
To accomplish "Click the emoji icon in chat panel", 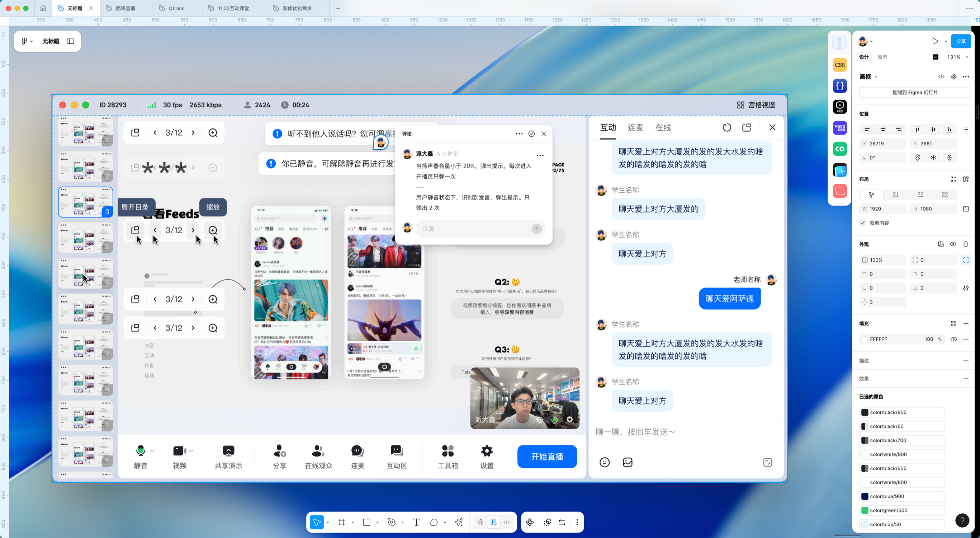I will (605, 462).
